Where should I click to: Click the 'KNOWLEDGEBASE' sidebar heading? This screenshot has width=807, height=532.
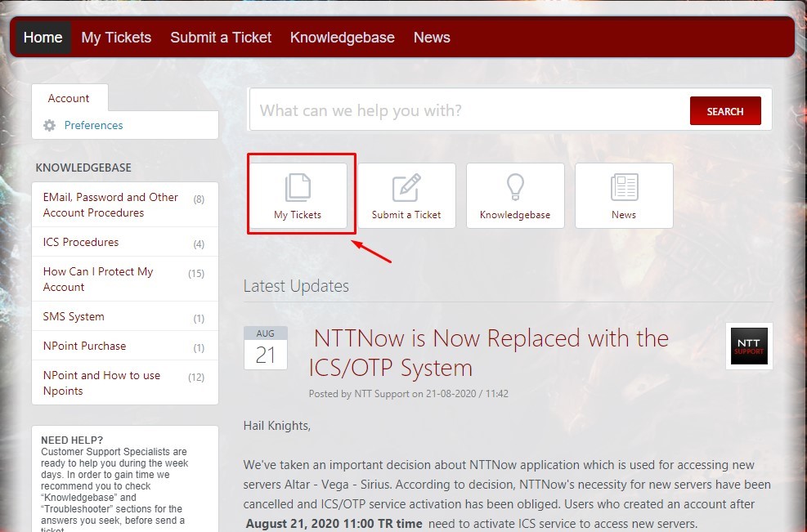click(83, 168)
